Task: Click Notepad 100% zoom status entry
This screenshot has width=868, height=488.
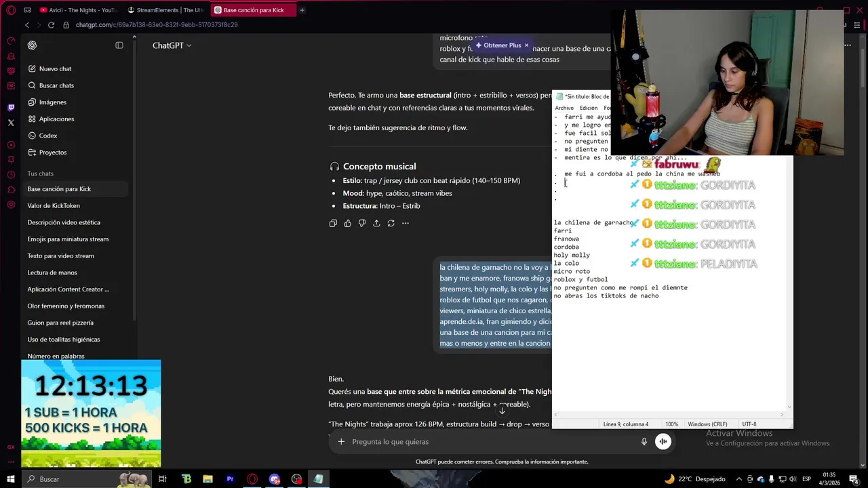Action: coord(671,424)
